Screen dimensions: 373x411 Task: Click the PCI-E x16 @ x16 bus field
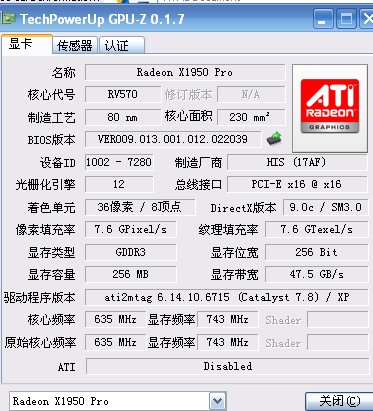pos(297,184)
